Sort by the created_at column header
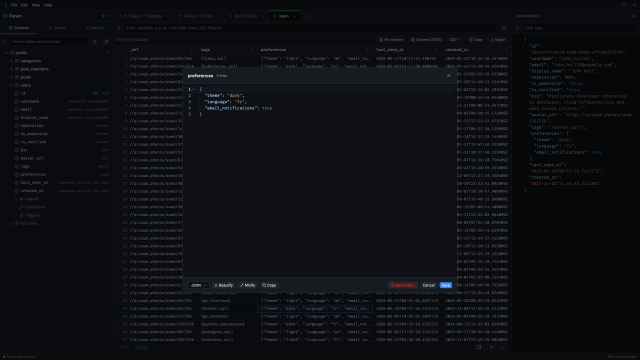 click(476, 50)
